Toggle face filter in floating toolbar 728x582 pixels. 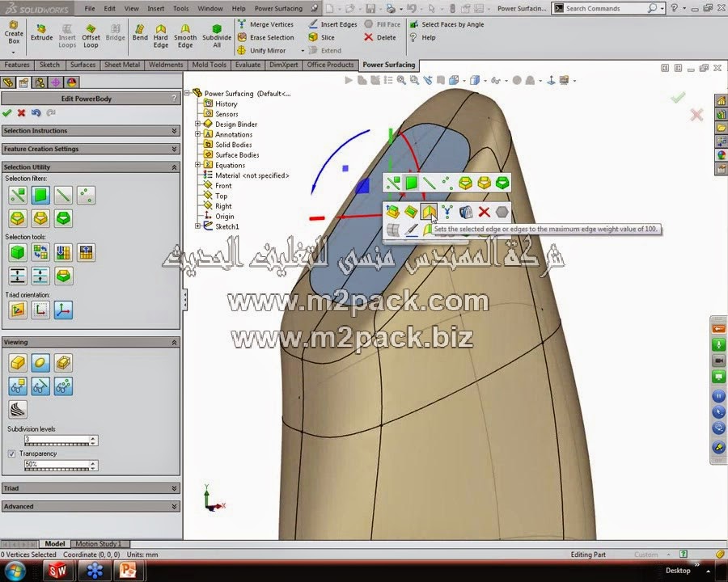coord(411,183)
